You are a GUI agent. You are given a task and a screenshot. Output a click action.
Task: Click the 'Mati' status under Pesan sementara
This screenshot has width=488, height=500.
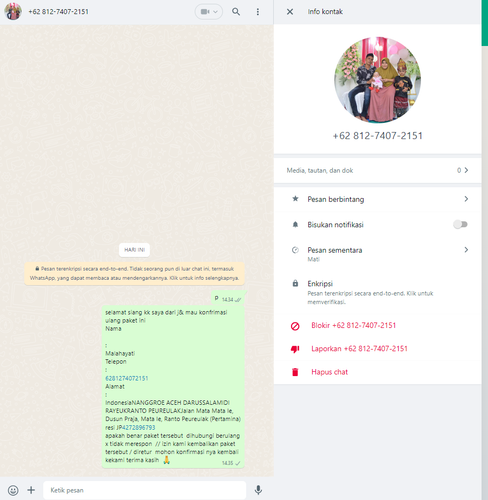pyautogui.click(x=313, y=259)
